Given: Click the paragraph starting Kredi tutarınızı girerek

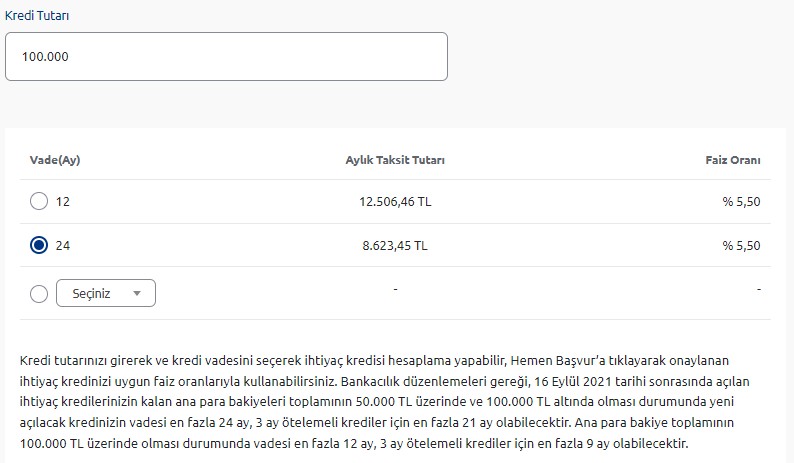Looking at the screenshot, I should (385, 402).
